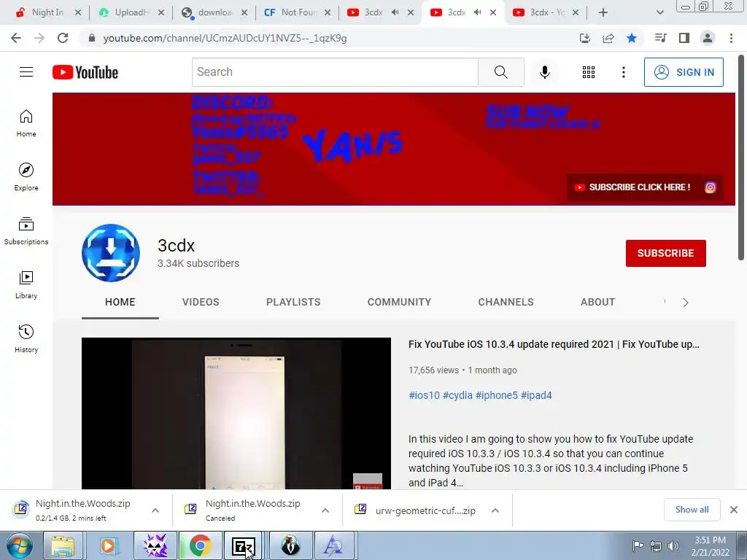Image resolution: width=747 pixels, height=560 pixels.
Task: Open volume control in system tray
Action: point(673,546)
